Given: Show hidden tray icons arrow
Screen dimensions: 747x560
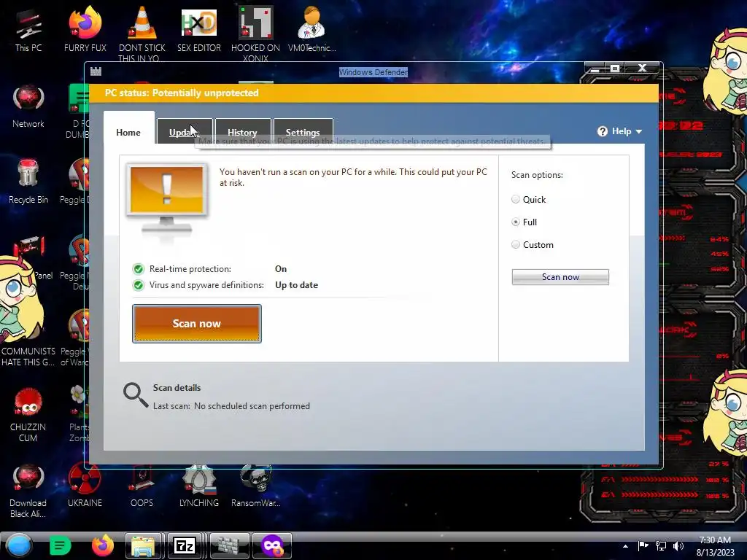Looking at the screenshot, I should (x=625, y=546).
